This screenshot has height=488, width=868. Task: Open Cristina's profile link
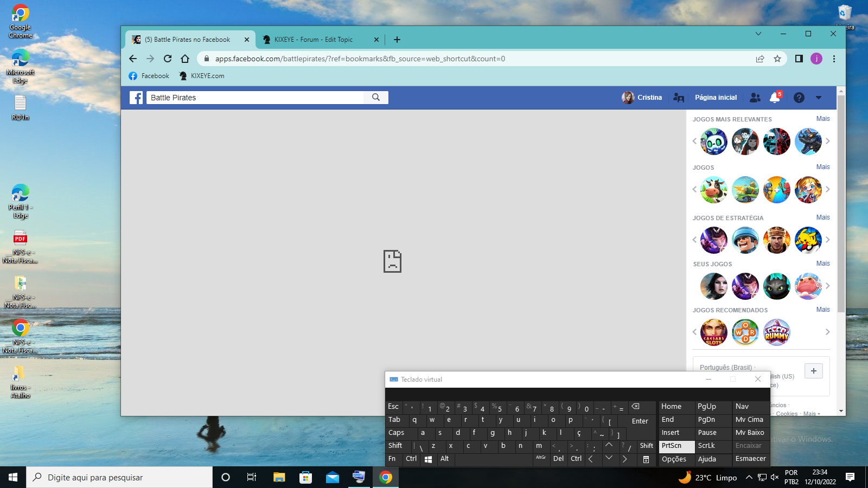click(642, 98)
